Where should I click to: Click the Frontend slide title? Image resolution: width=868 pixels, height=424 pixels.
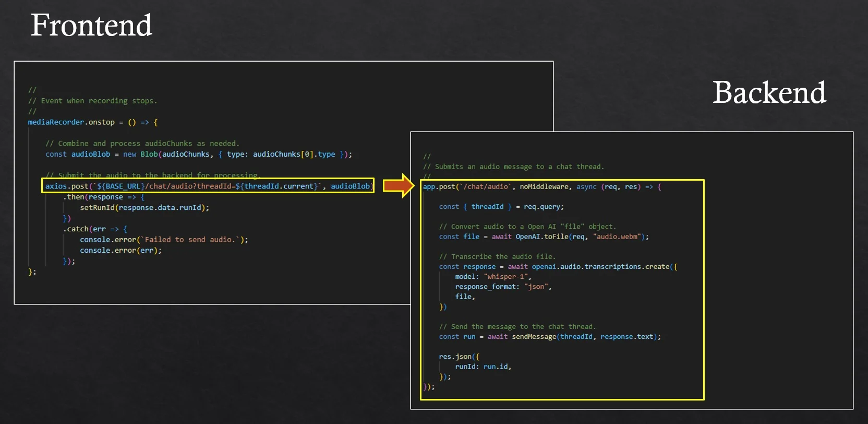tap(91, 25)
